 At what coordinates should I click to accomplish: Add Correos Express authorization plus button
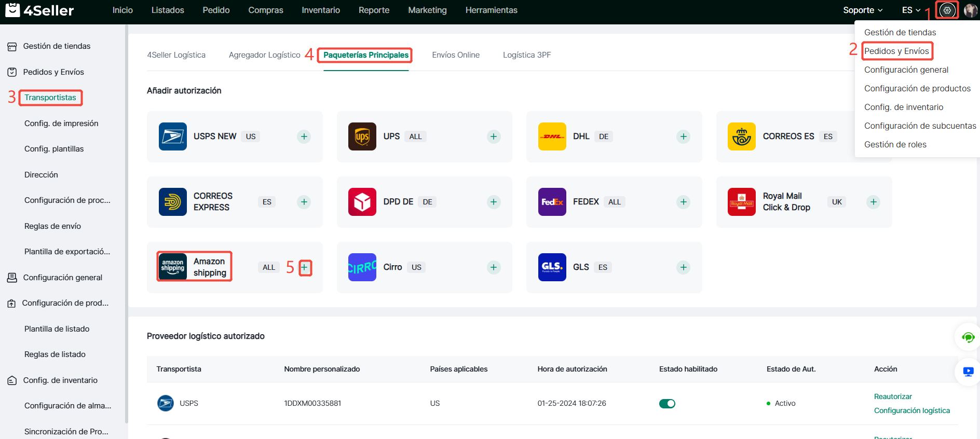tap(304, 202)
